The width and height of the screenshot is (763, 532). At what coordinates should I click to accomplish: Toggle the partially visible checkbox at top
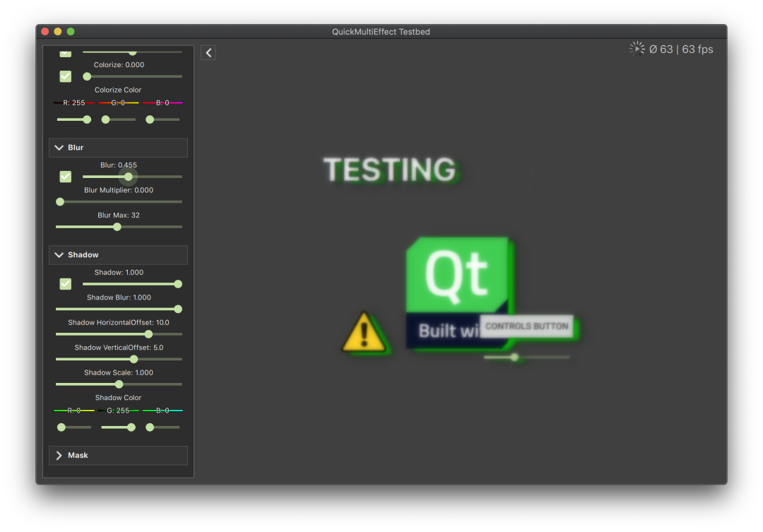(x=65, y=53)
